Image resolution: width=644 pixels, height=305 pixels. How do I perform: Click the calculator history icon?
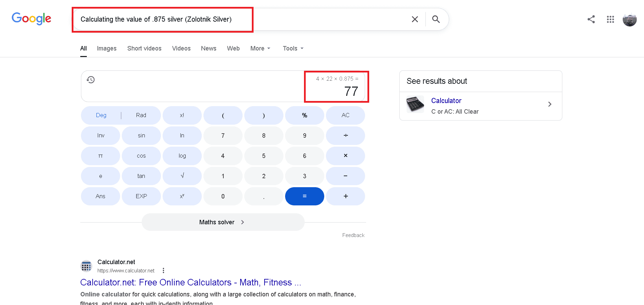pyautogui.click(x=91, y=80)
